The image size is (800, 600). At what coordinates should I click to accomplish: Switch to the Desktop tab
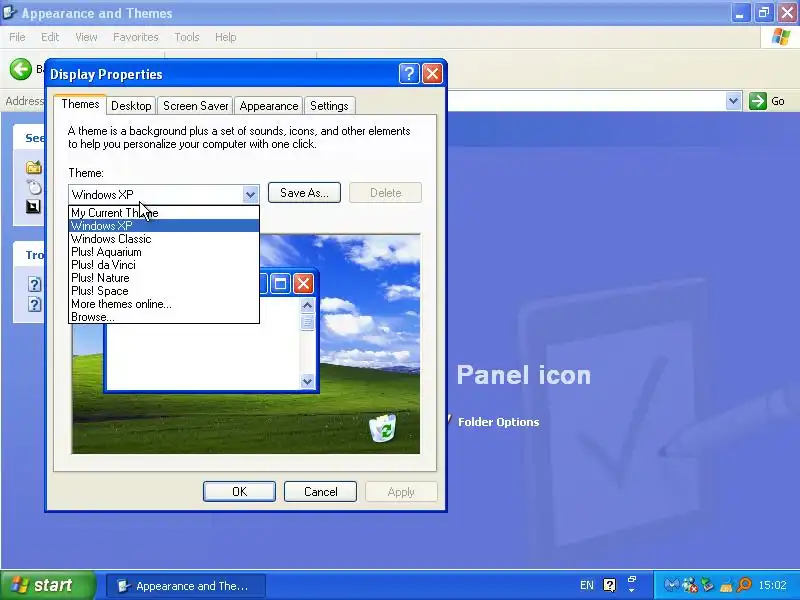131,106
